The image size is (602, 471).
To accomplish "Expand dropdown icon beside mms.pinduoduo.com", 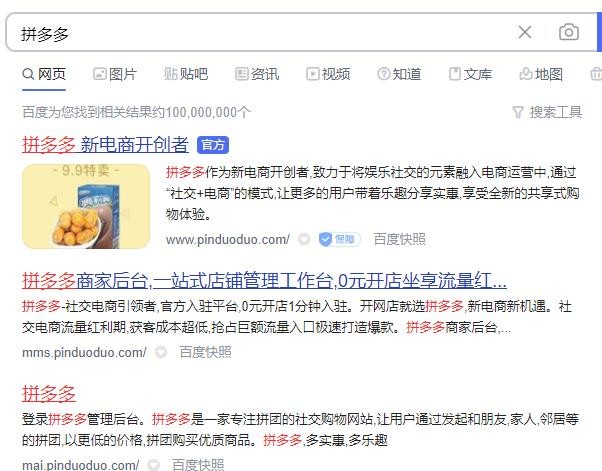I will [161, 352].
